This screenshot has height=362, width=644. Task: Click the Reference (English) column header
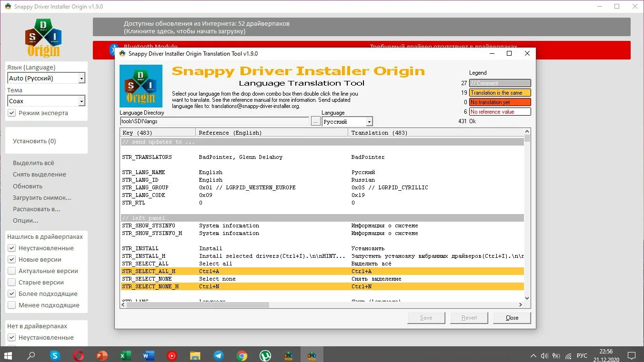pyautogui.click(x=272, y=133)
